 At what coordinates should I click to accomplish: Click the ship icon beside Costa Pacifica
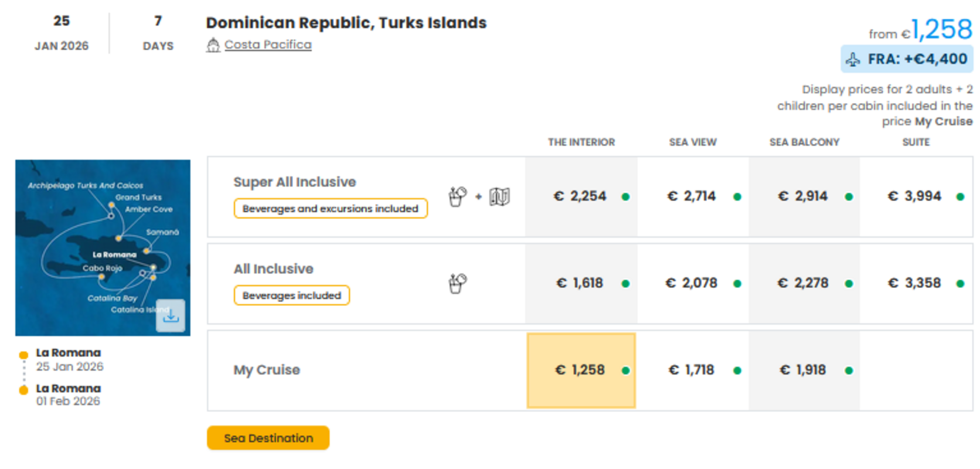click(x=213, y=45)
